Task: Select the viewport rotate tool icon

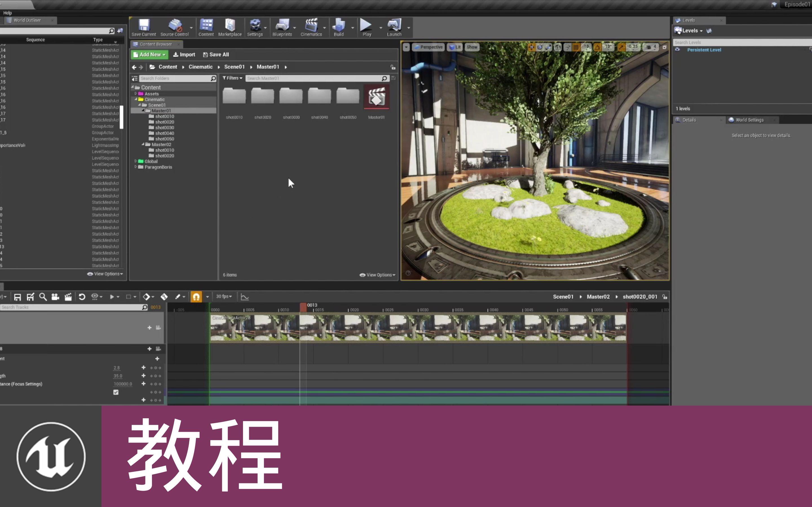Action: coord(540,47)
